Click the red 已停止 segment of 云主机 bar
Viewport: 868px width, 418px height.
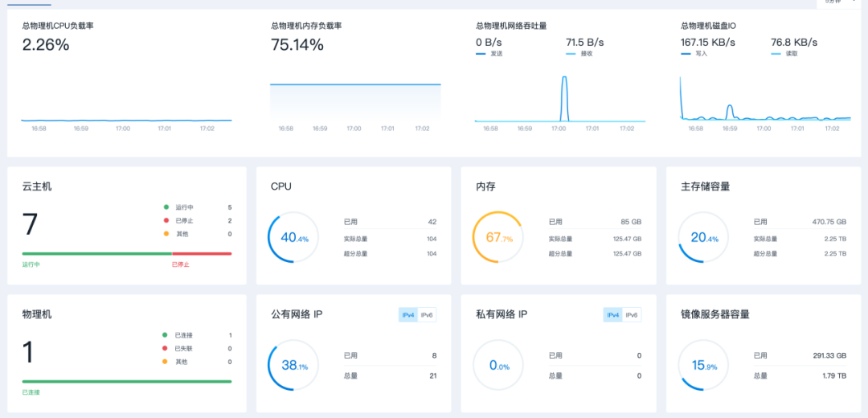[201, 254]
